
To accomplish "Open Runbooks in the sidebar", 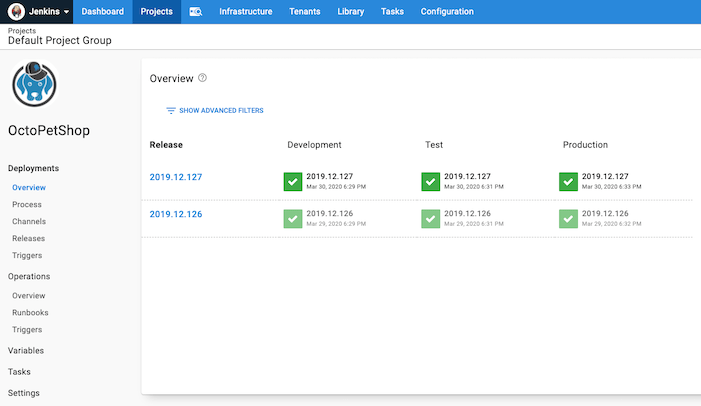I will (x=30, y=313).
